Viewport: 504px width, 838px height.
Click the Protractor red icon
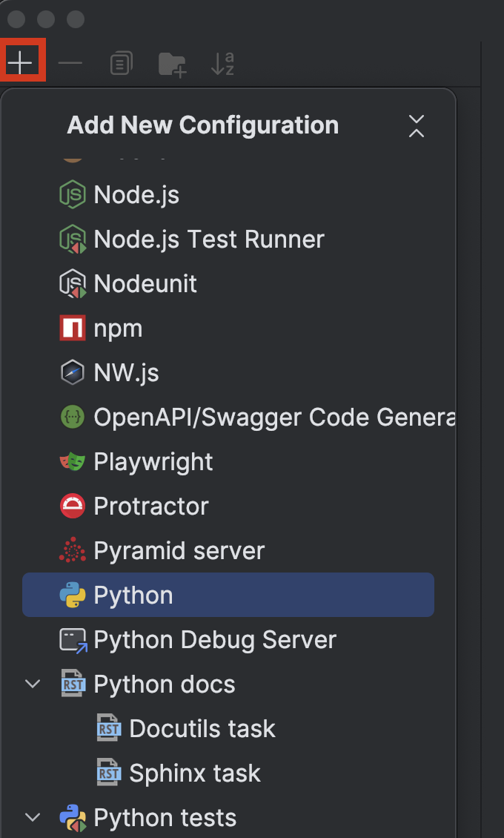73,506
